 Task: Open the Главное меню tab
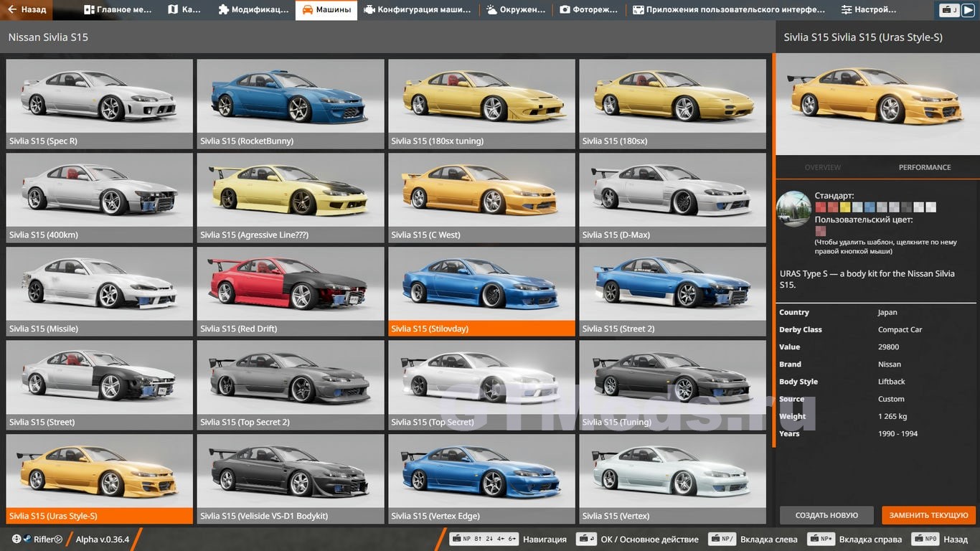pyautogui.click(x=118, y=10)
